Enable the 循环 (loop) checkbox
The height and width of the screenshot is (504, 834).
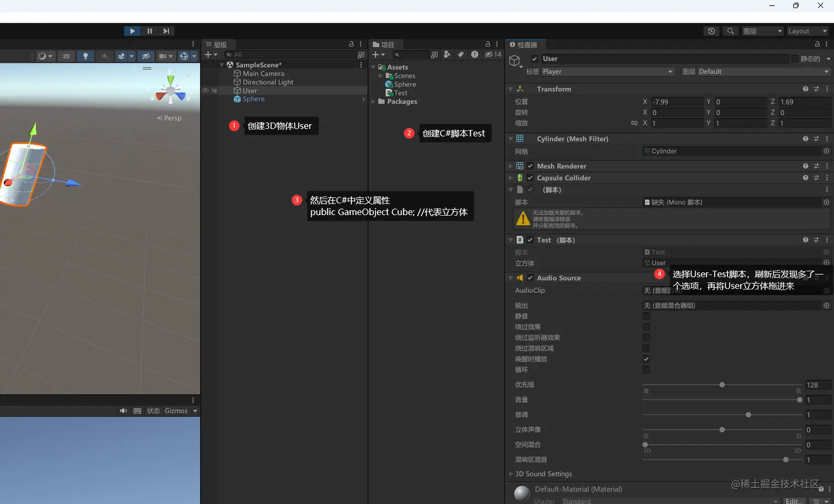pos(646,369)
